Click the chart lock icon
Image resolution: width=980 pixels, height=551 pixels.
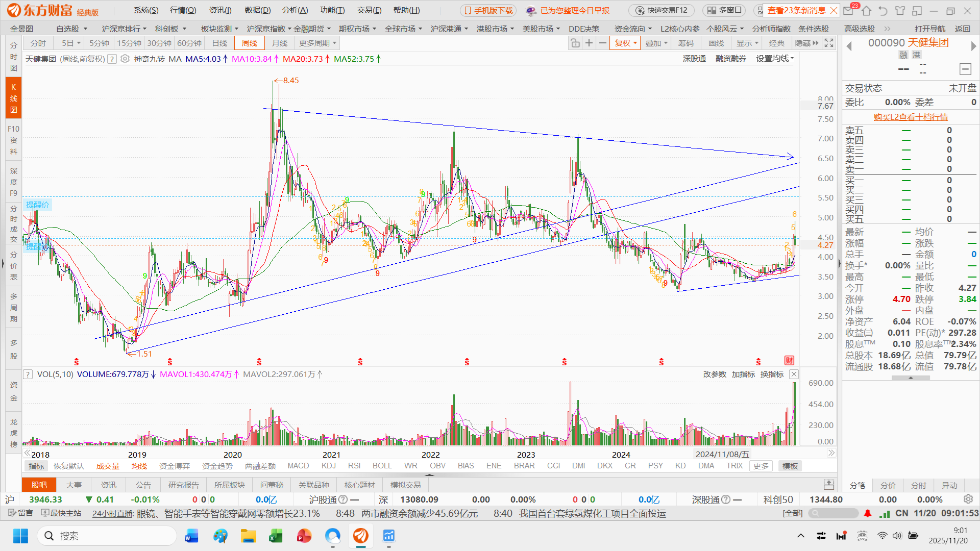[x=575, y=43]
